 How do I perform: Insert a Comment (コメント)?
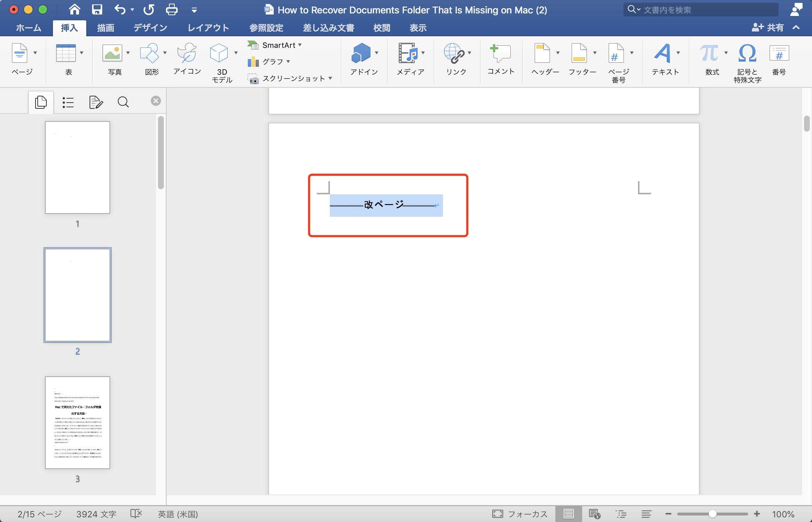click(x=501, y=54)
